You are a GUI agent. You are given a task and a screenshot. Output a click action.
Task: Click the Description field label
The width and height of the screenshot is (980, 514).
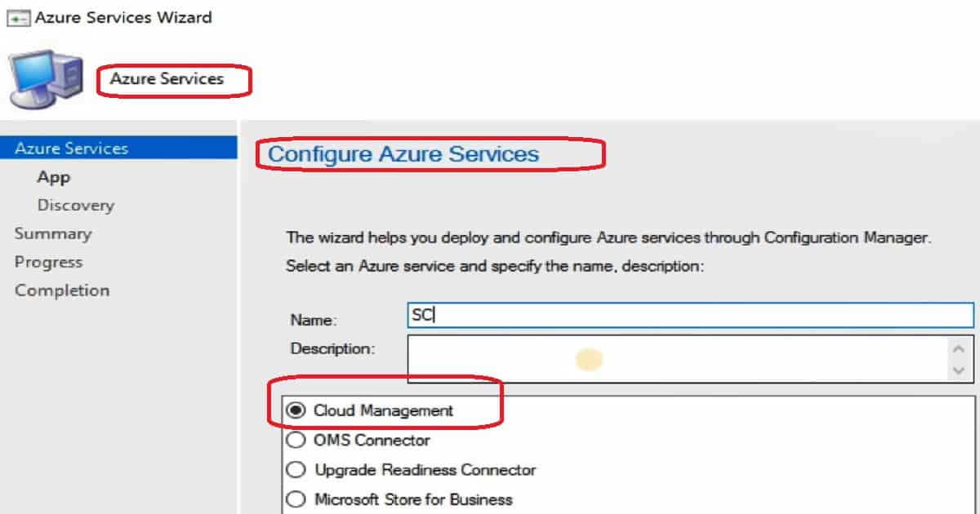coord(332,348)
